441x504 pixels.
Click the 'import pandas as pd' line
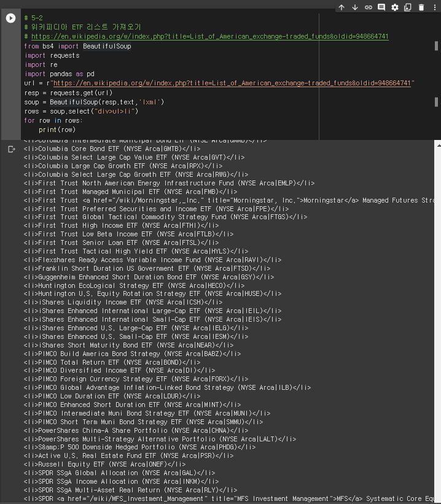(x=59, y=74)
